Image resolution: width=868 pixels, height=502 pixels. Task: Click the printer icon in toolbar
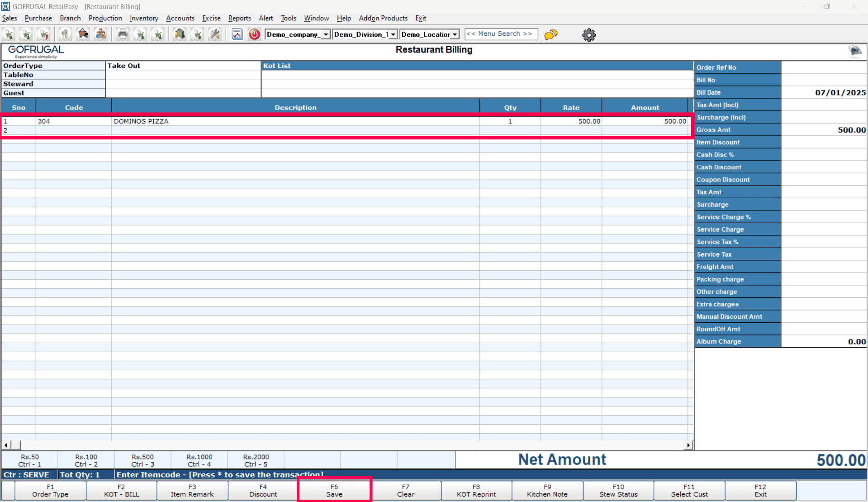click(x=122, y=34)
